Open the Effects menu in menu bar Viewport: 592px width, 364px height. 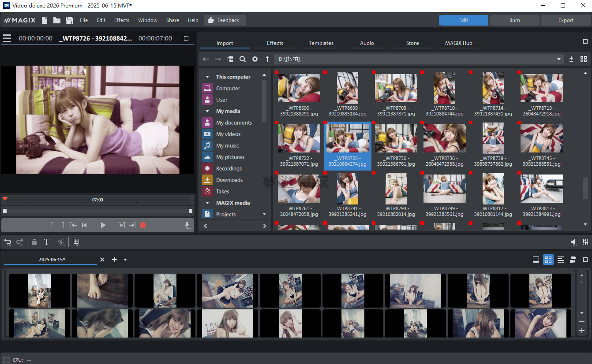tap(121, 20)
